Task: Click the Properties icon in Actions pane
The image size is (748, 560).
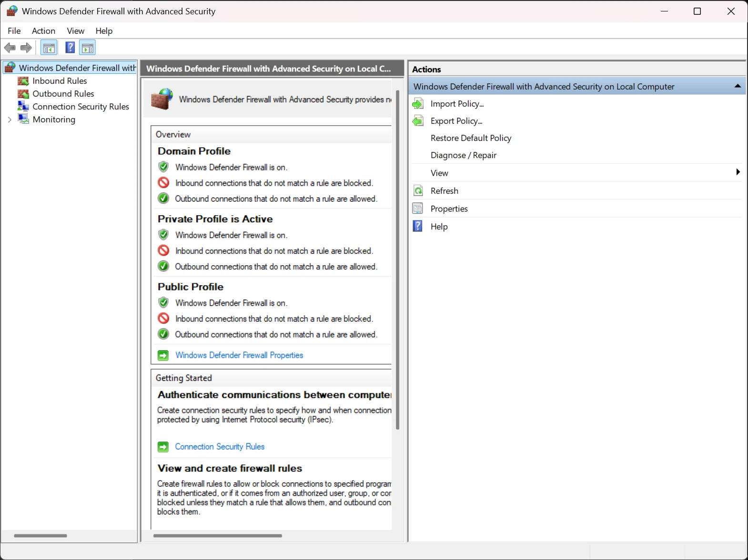Action: tap(418, 209)
